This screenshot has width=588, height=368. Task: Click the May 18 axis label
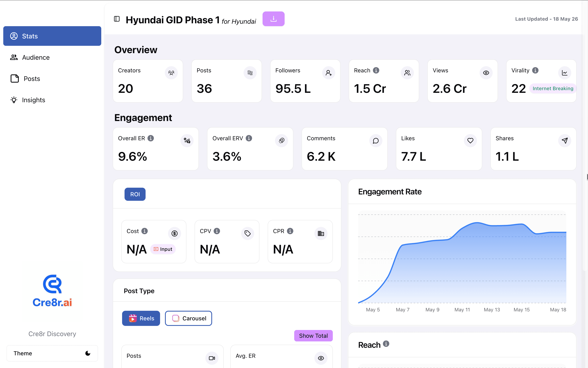(558, 310)
